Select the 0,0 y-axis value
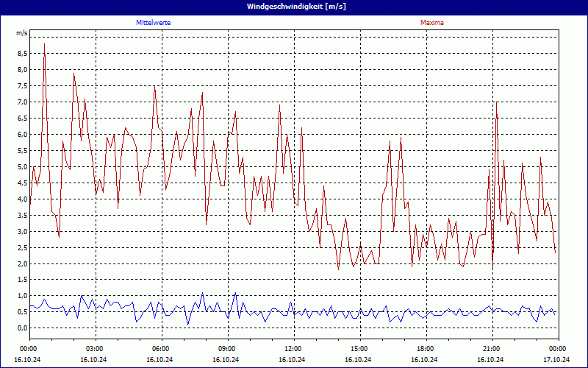The height and width of the screenshot is (368, 588). pyautogui.click(x=22, y=328)
